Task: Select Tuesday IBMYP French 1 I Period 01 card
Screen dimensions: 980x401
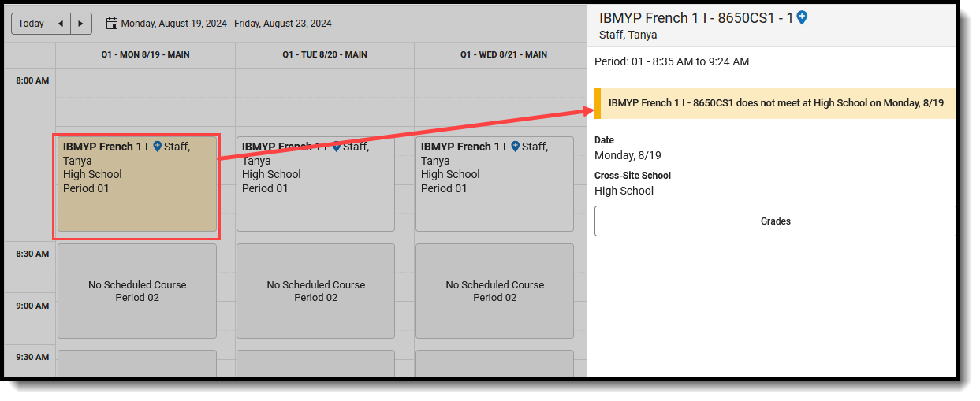Action: [x=315, y=184]
